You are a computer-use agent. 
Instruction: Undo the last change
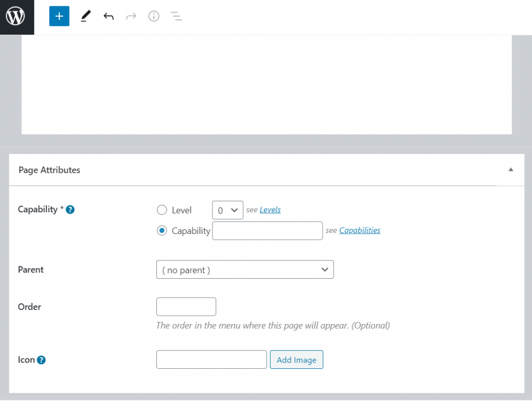tap(109, 16)
